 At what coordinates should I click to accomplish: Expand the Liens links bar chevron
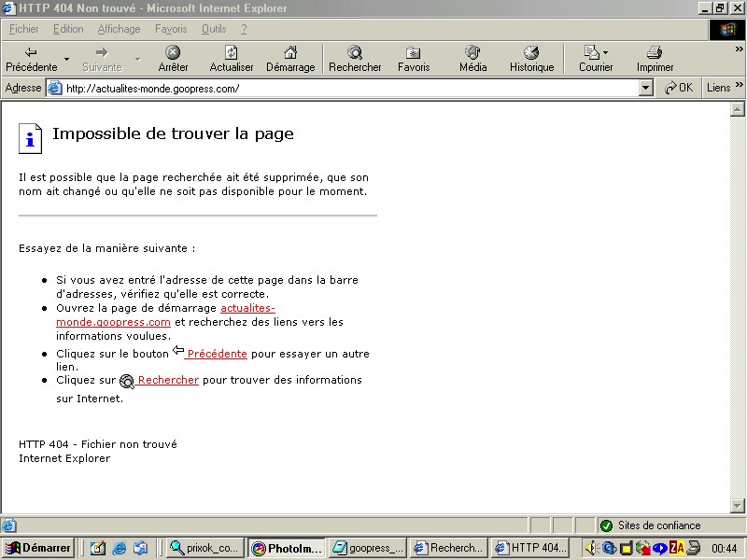pos(739,85)
